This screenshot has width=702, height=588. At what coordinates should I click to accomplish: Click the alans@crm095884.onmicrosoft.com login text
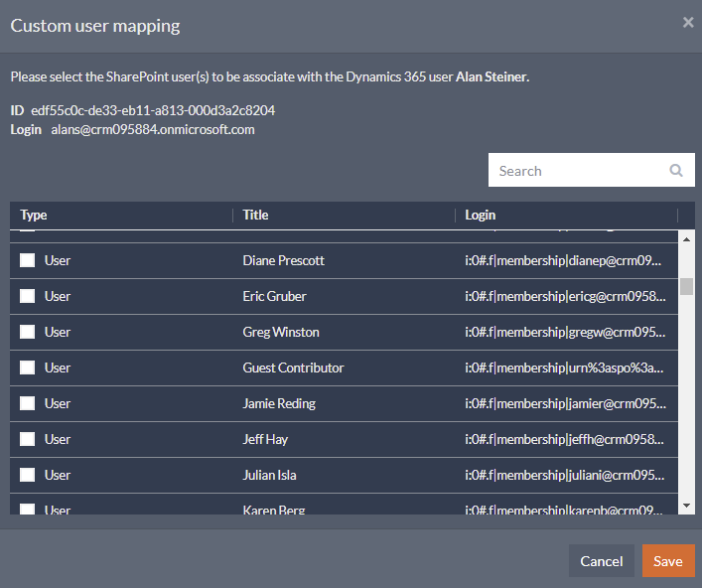(x=153, y=130)
